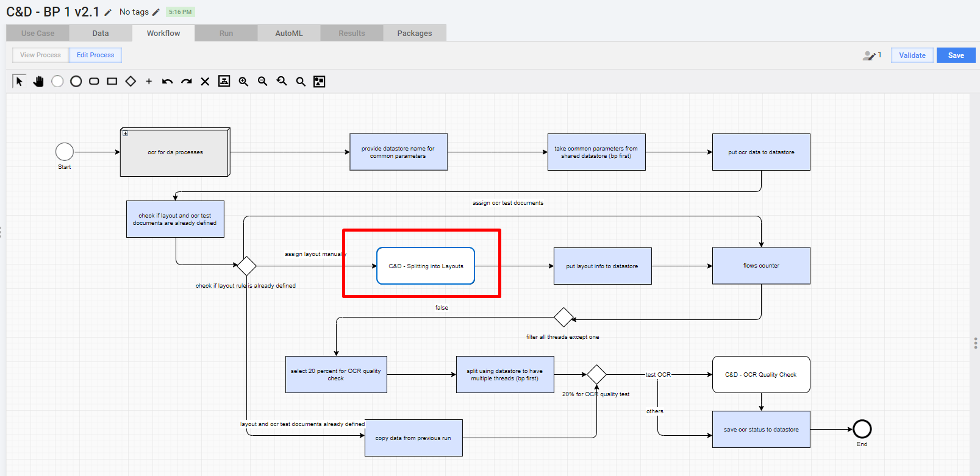Select the pointer selection tool
This screenshot has height=476, width=980.
[19, 81]
